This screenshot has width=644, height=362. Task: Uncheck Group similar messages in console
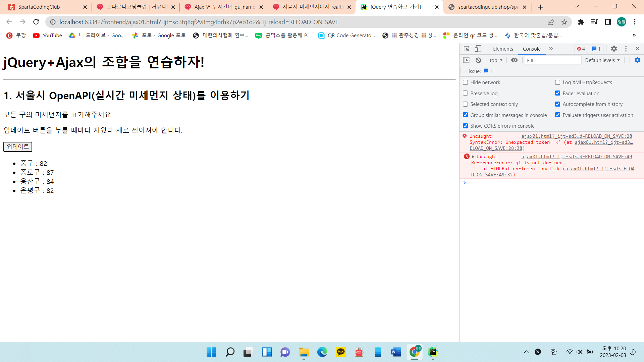pyautogui.click(x=465, y=115)
